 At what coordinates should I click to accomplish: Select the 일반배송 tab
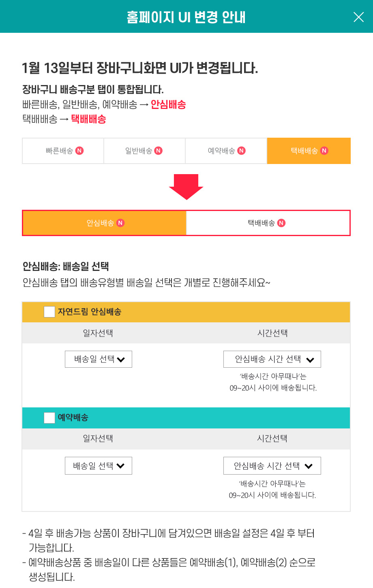click(144, 151)
